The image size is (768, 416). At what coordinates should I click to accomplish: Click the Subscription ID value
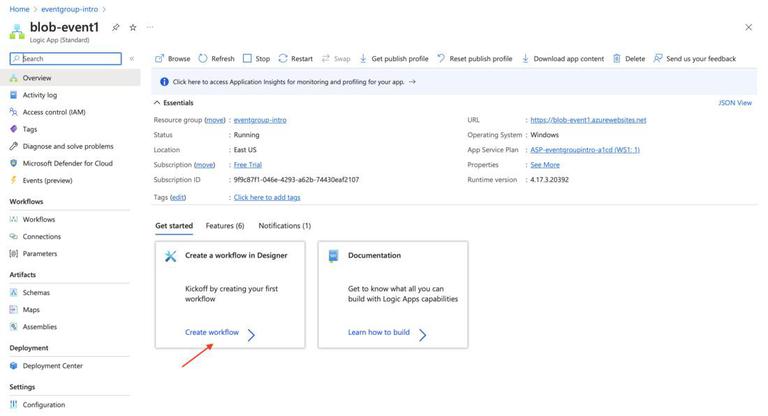[x=296, y=180]
